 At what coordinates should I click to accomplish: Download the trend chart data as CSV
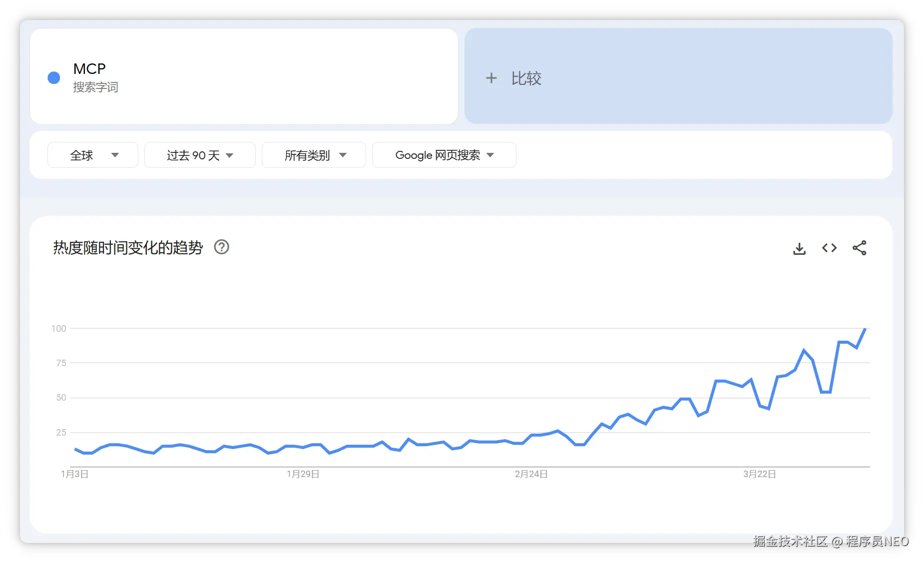[799, 248]
